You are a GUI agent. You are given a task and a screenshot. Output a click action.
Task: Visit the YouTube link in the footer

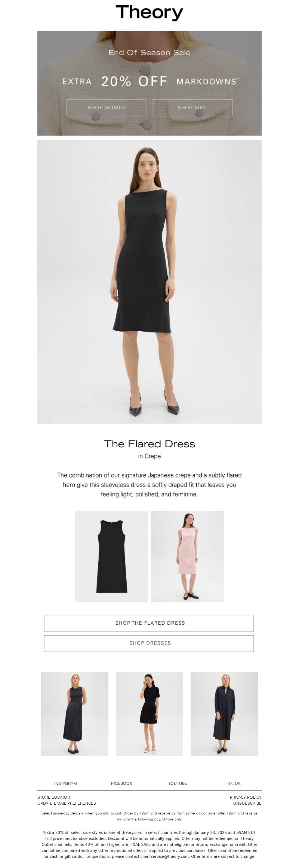pos(178,783)
